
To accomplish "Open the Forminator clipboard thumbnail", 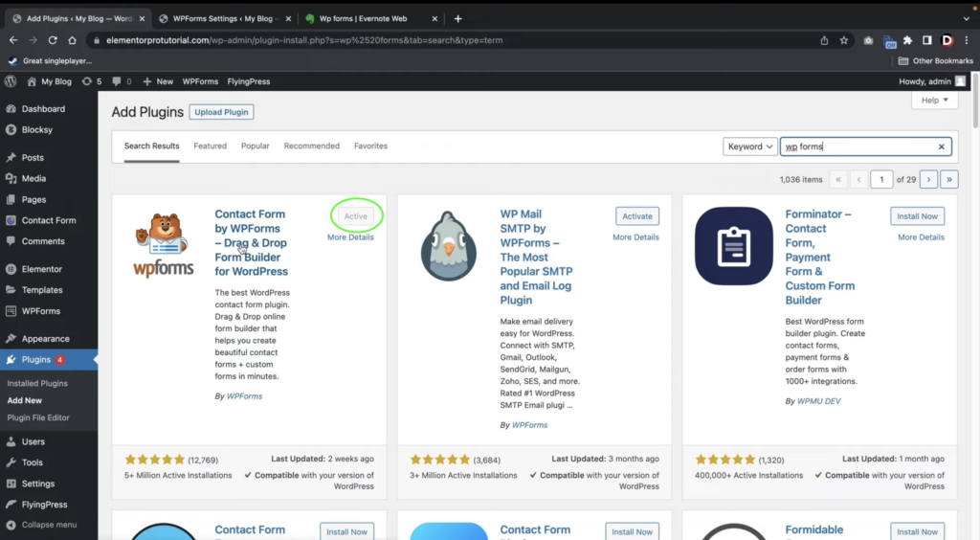I will [734, 246].
